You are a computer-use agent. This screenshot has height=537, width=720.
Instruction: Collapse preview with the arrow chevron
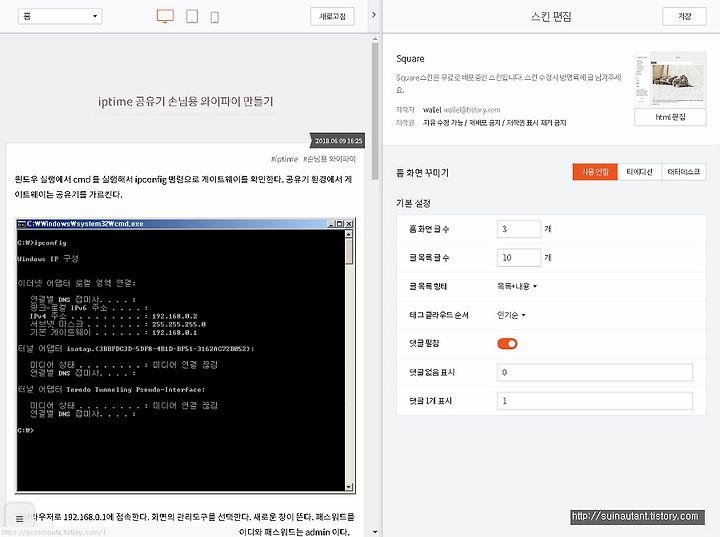pos(374,15)
